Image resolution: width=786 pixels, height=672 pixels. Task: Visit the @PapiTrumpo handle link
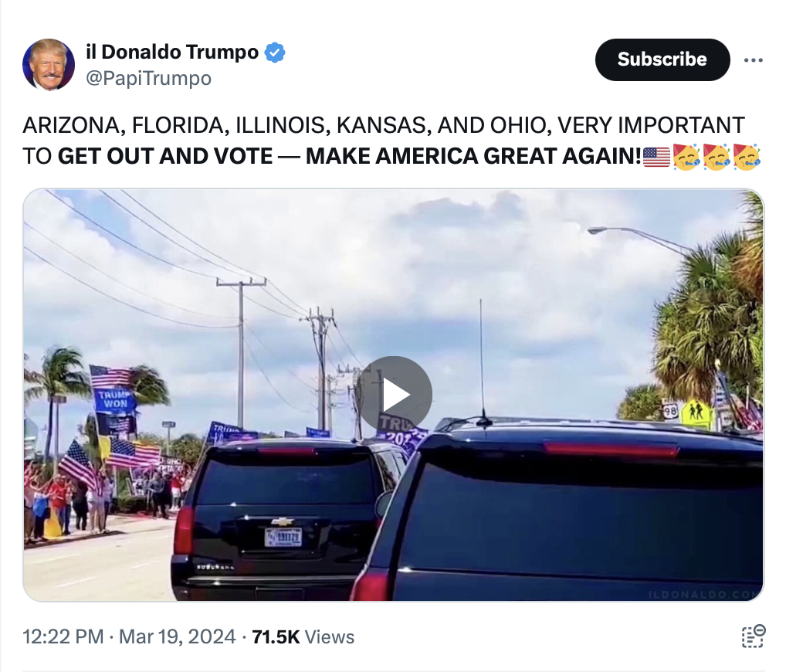coord(149,78)
